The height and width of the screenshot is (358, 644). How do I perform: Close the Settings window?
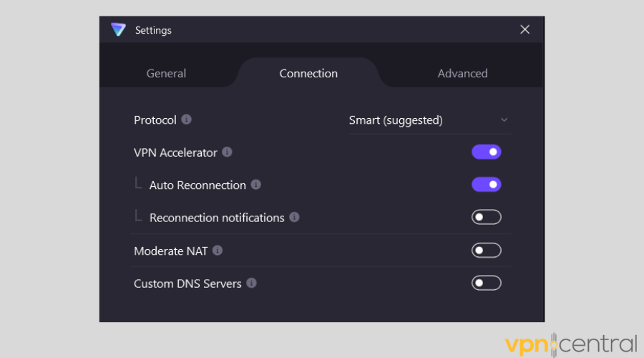tap(525, 29)
